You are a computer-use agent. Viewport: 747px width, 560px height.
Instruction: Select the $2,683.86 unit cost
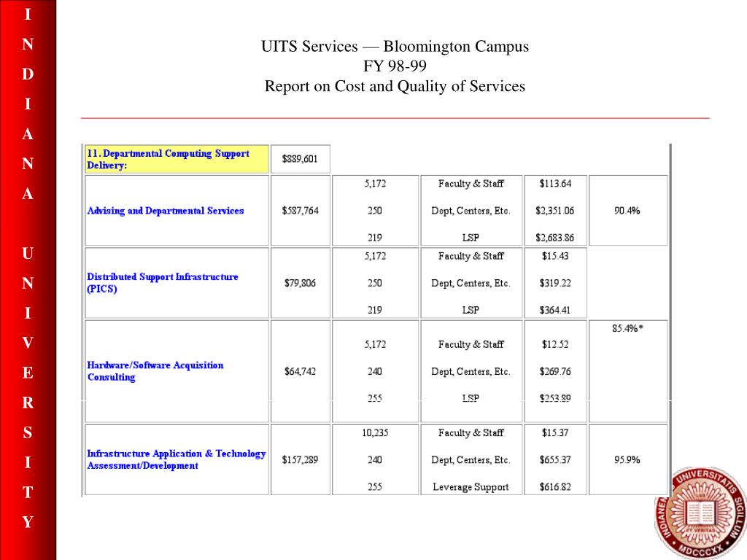(x=555, y=237)
